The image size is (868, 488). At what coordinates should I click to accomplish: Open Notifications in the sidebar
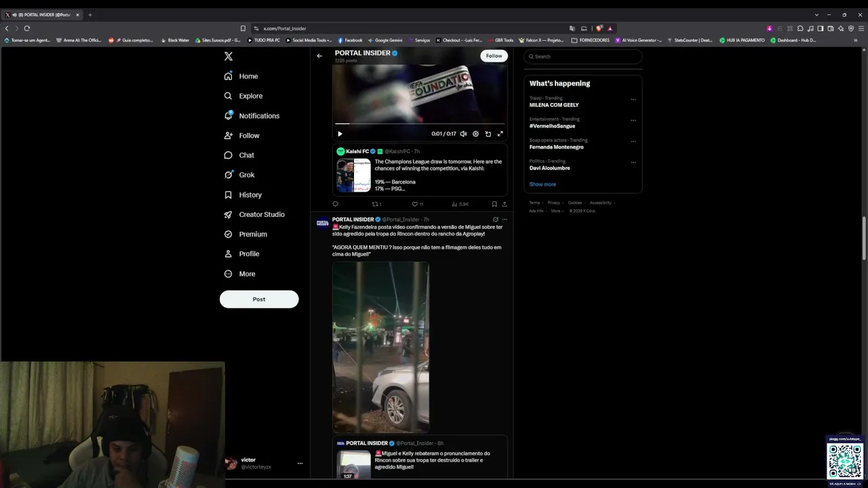(252, 116)
